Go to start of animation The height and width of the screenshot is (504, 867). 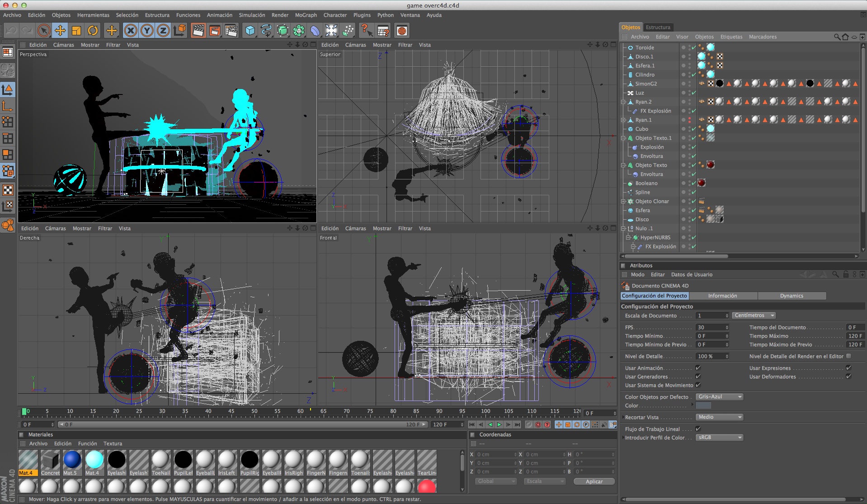tap(472, 424)
